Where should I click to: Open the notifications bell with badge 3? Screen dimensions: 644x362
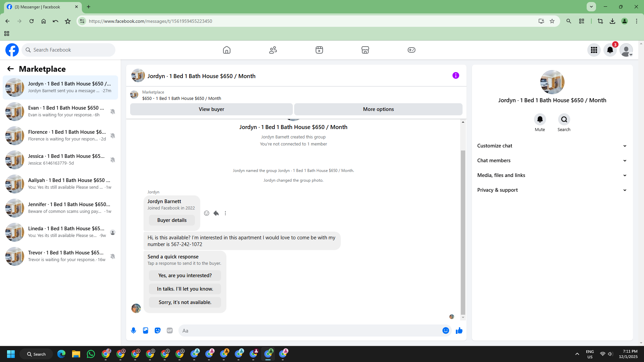(610, 50)
